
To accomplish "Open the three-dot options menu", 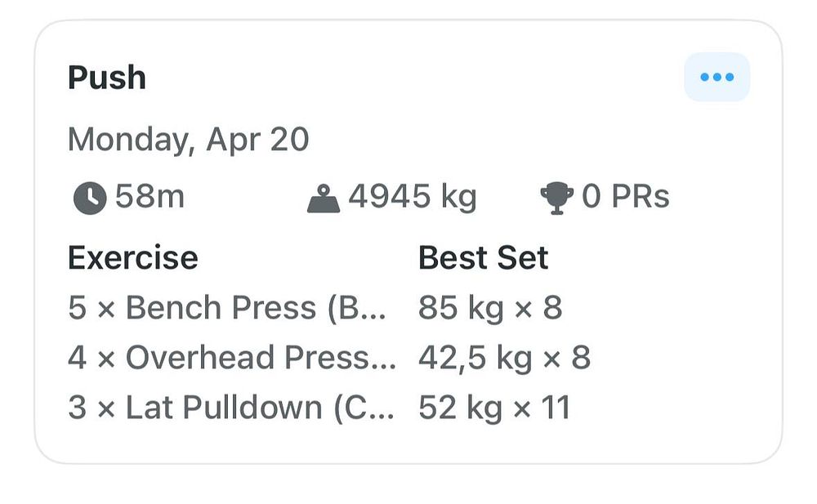I will [x=717, y=78].
